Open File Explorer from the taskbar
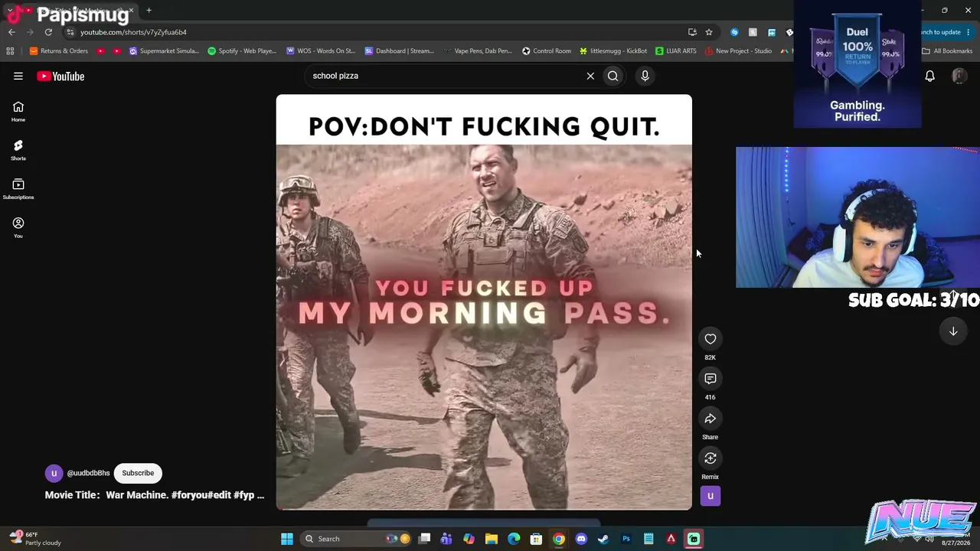This screenshot has height=551, width=980. click(x=492, y=539)
